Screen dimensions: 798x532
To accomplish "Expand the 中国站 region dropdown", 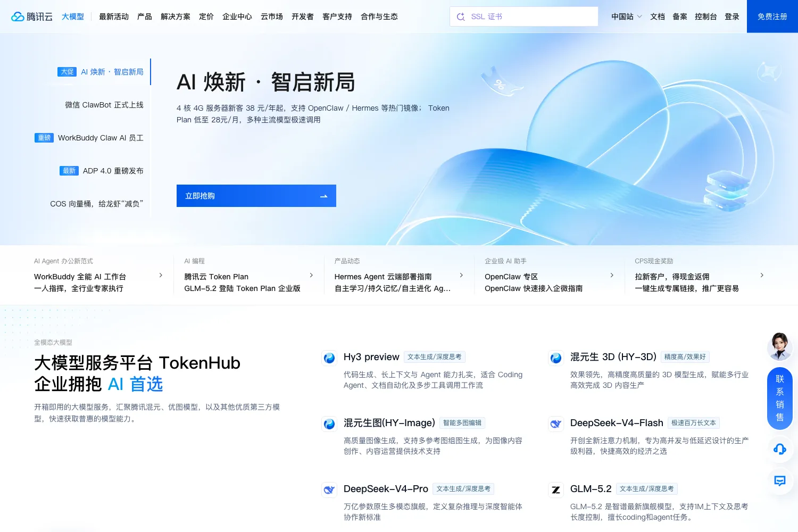I will click(627, 16).
